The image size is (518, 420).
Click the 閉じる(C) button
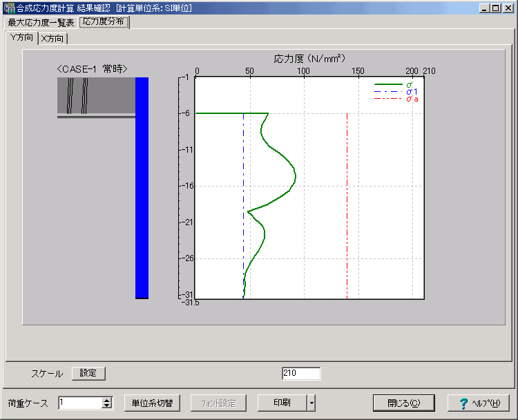pyautogui.click(x=403, y=403)
